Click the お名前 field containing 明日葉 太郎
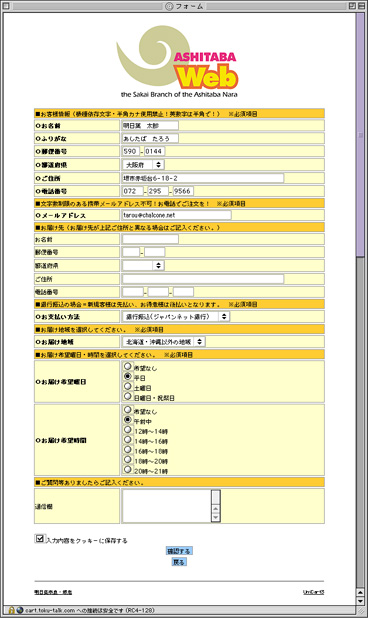The height and width of the screenshot is (618, 368). pos(150,125)
